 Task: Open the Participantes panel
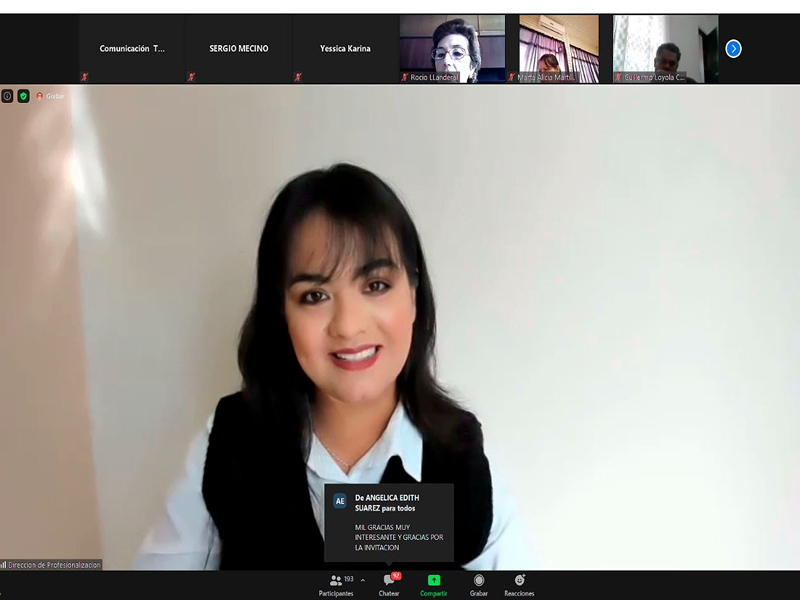pos(335,581)
